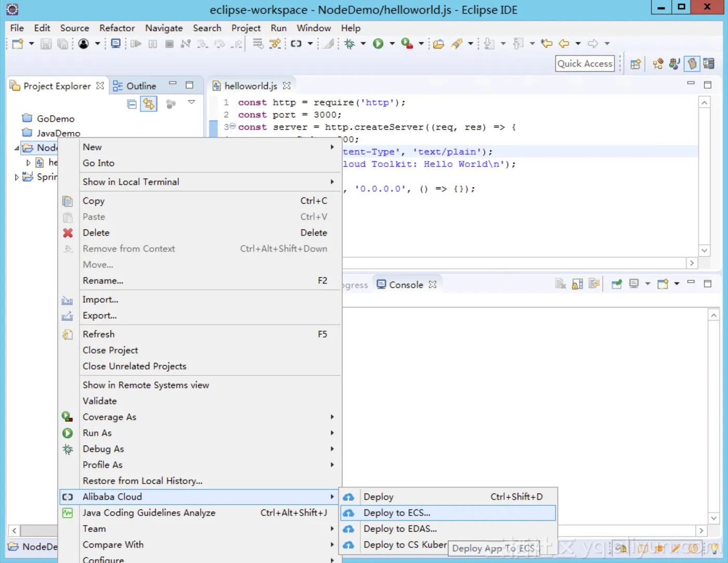728x563 pixels.
Task: Open Project Explorer view menu triangle
Action: (191, 102)
